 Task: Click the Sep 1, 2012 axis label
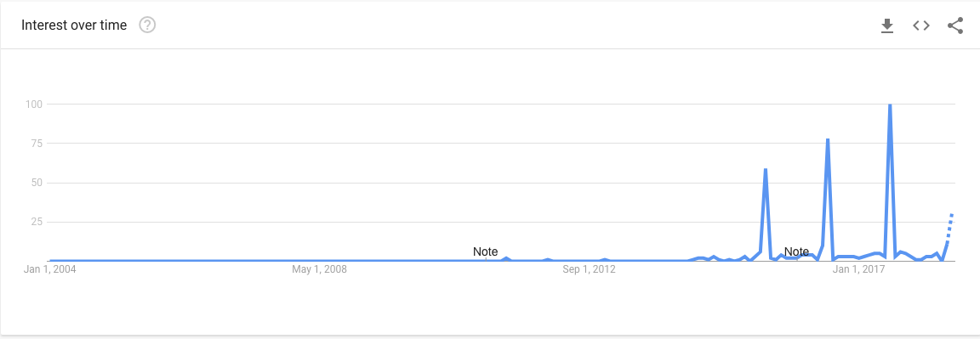pos(589,269)
